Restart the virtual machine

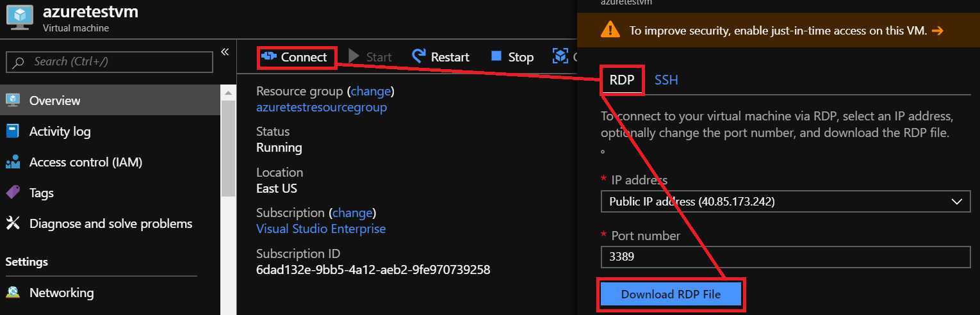pos(441,57)
